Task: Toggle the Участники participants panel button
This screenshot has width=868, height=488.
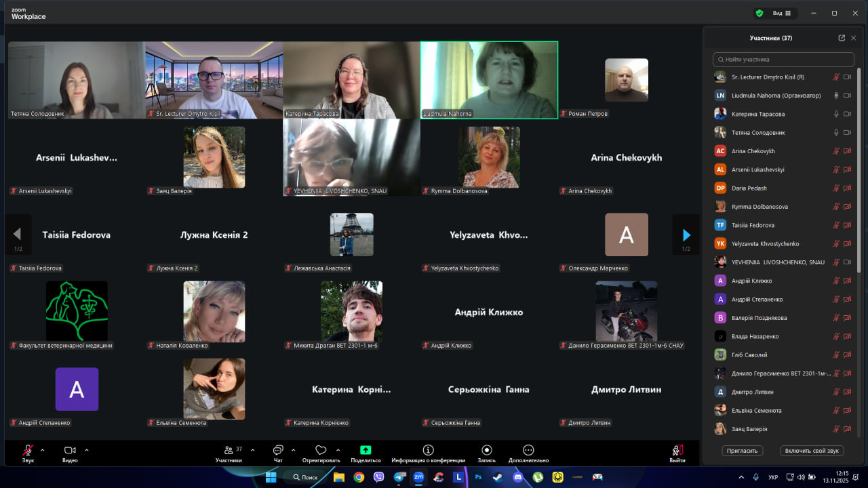Action: pyautogui.click(x=229, y=450)
